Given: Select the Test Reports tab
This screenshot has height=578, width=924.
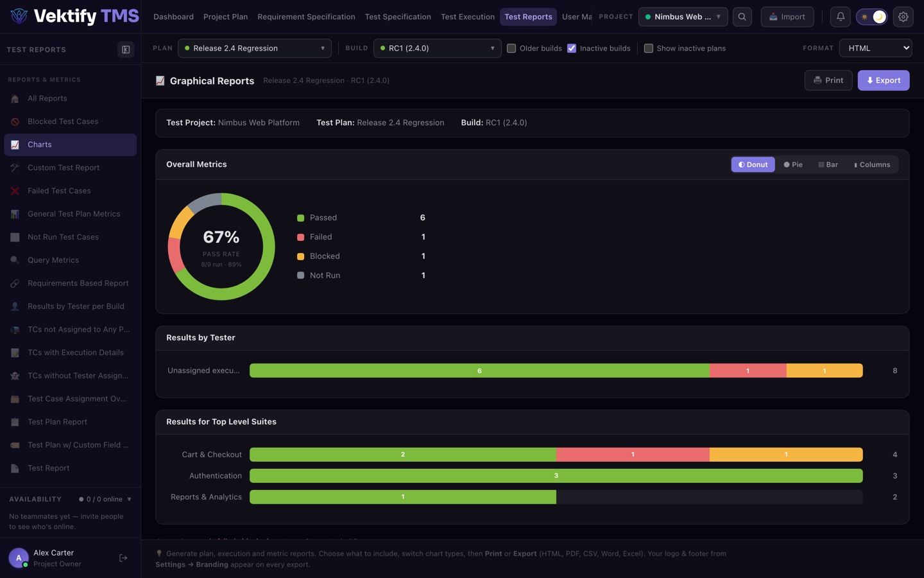Looking at the screenshot, I should (x=528, y=17).
